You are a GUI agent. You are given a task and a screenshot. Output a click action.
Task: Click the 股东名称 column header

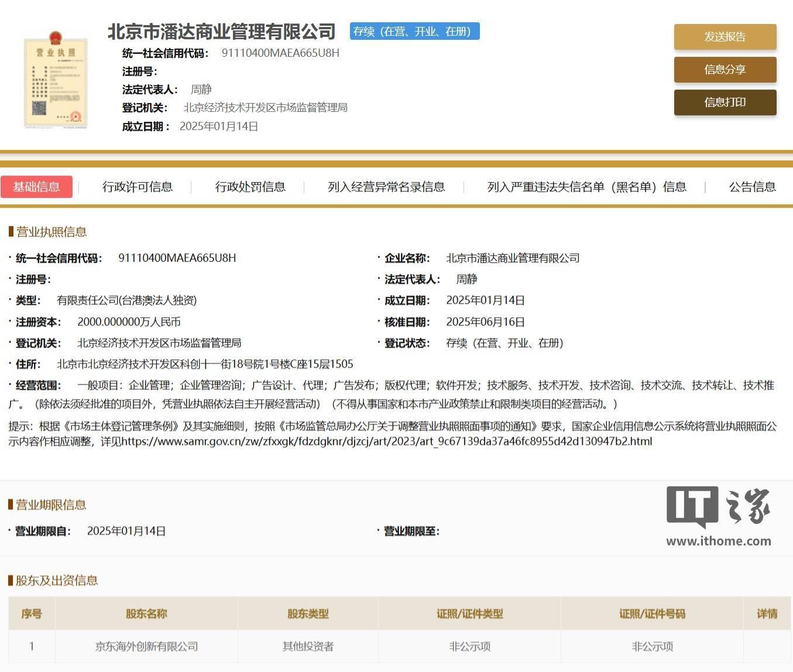point(146,613)
